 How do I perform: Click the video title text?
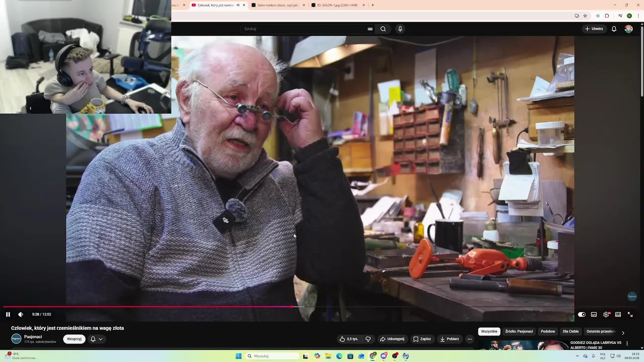pos(67,328)
